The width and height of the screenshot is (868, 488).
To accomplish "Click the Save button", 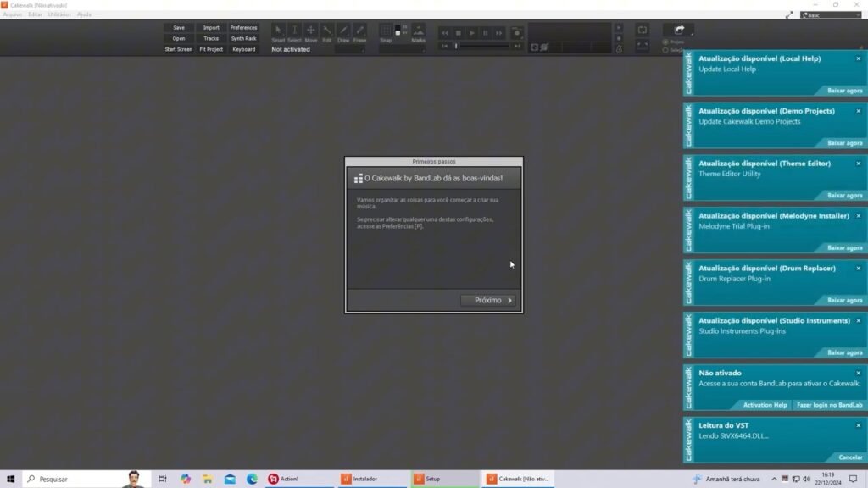I will click(x=178, y=28).
